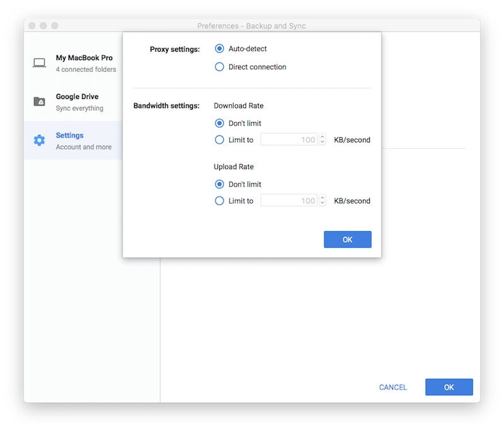Switch to Google Drive sync section
The width and height of the screenshot is (504, 431).
point(79,102)
